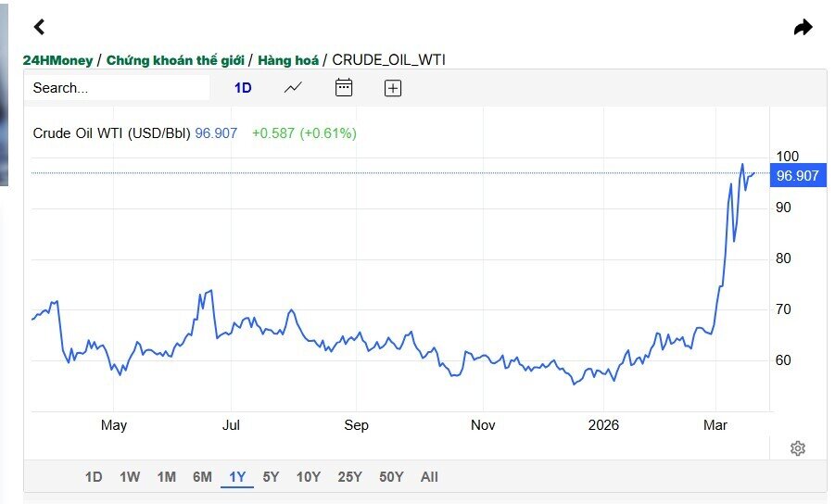Select the 6M range tab

(202, 477)
